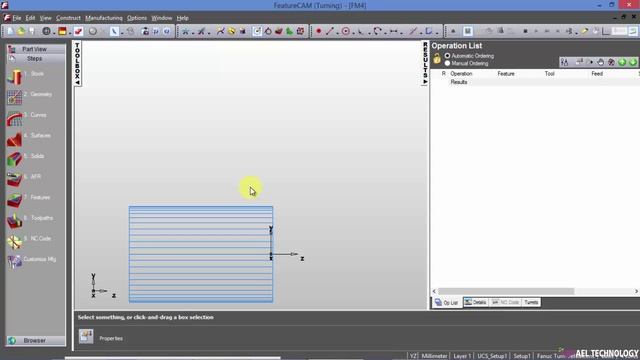Open the Toolpaths step
Image resolution: width=640 pixels, height=360 pixels.
(x=30, y=220)
